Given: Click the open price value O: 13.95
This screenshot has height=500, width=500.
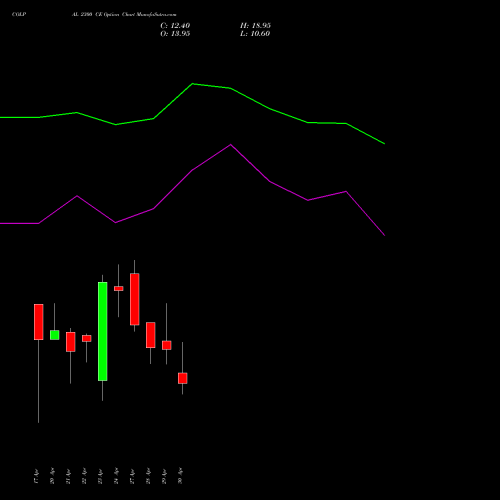Looking at the screenshot, I should (x=175, y=34).
